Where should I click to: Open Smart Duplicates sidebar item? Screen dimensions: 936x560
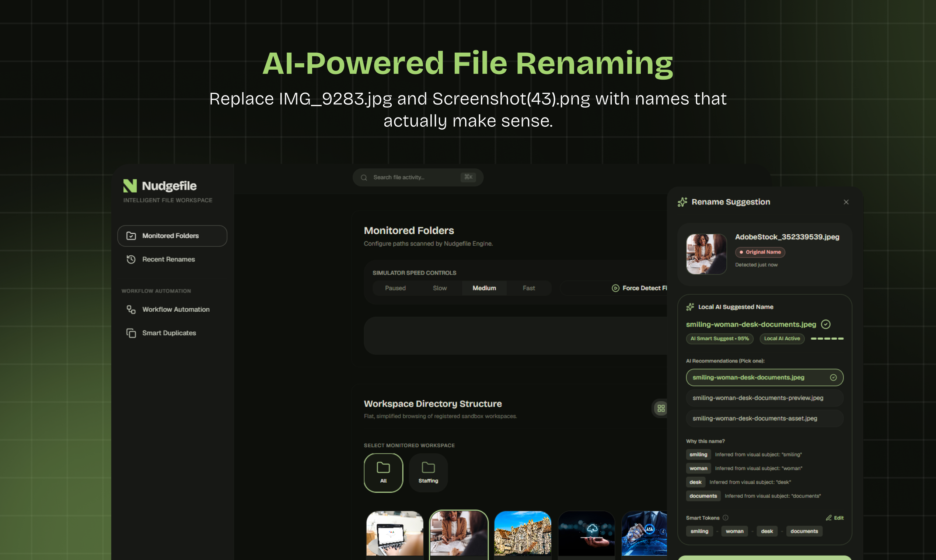tap(172, 333)
